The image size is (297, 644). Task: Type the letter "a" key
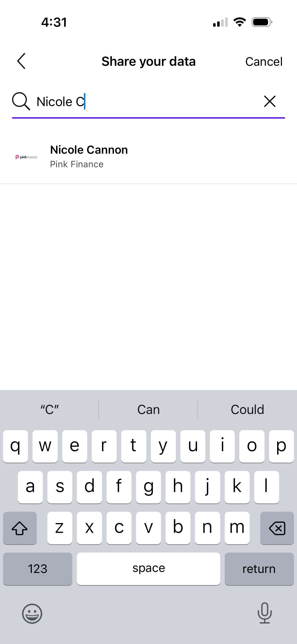coord(30,487)
